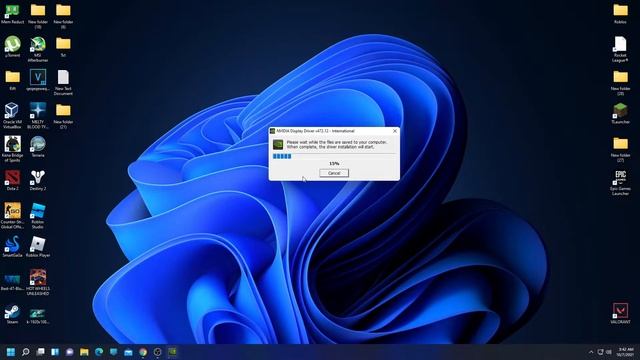Image resolution: width=640 pixels, height=360 pixels.
Task: Select the Epic Games Launcher shortcut
Action: tap(620, 183)
